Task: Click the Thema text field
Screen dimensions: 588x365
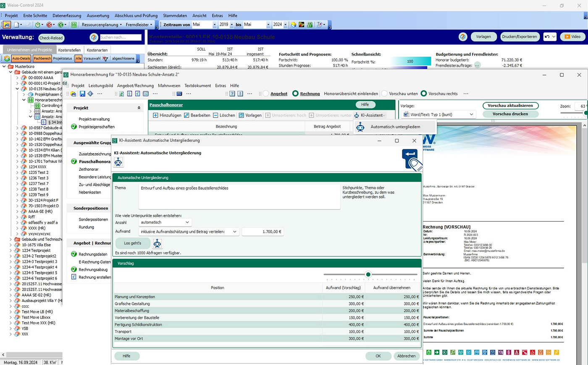Action: 239,196
